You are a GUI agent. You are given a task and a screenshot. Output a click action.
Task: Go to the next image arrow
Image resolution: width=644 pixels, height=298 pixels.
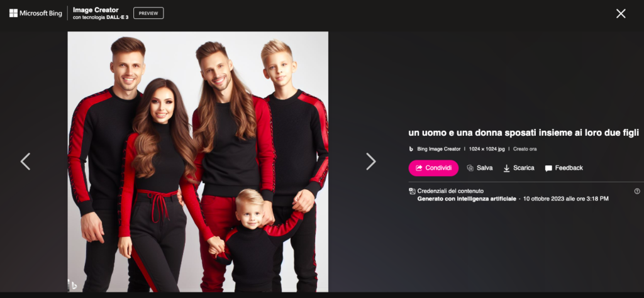click(x=371, y=162)
